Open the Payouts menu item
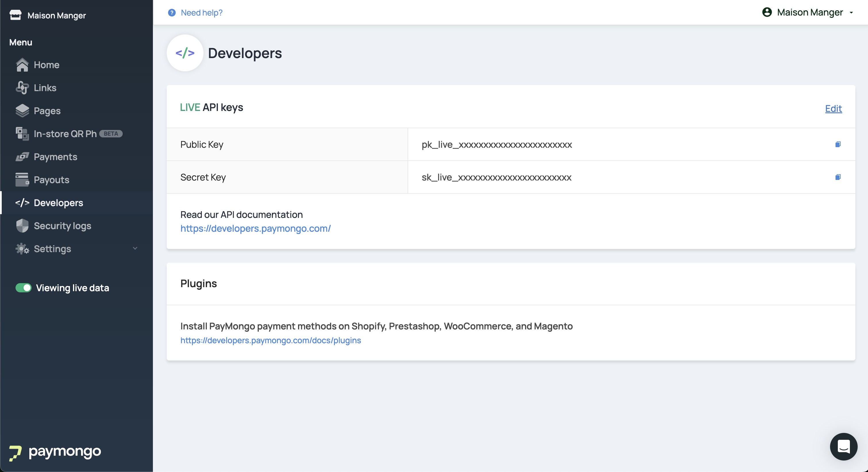Viewport: 868px width, 472px height. [77, 180]
